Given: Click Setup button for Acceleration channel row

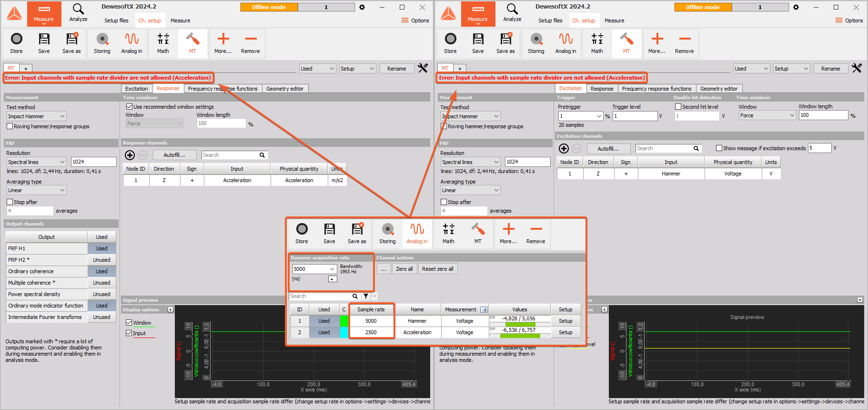Looking at the screenshot, I should click(565, 332).
